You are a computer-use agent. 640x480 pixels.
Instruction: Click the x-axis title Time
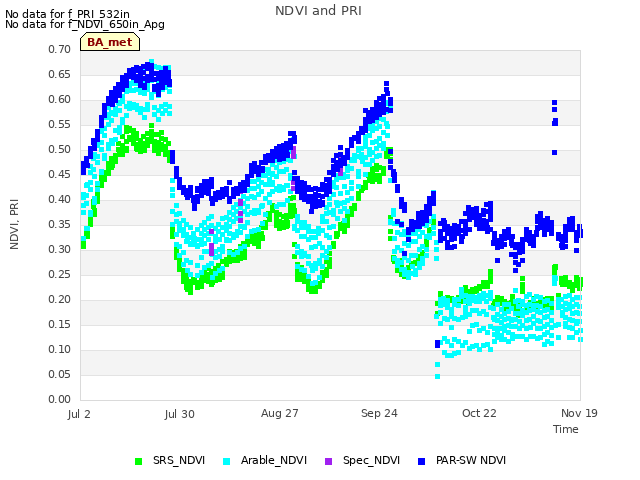tap(566, 429)
